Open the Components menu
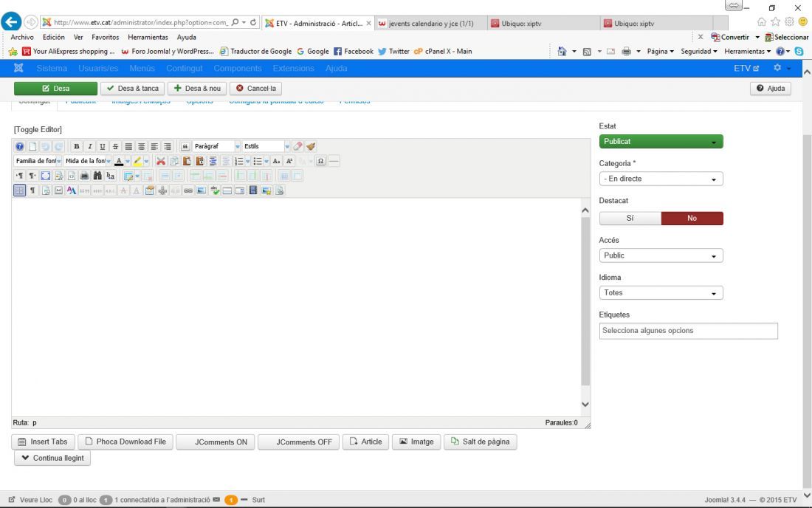This screenshot has height=508, width=812. [238, 69]
